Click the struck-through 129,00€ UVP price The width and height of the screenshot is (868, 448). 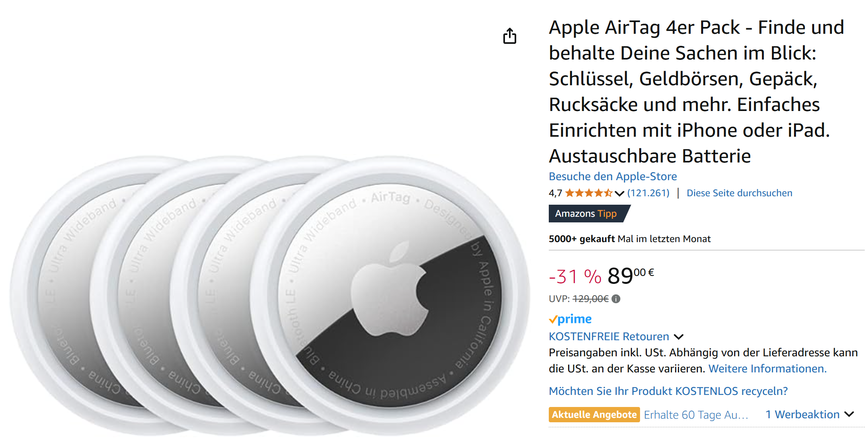coord(590,299)
